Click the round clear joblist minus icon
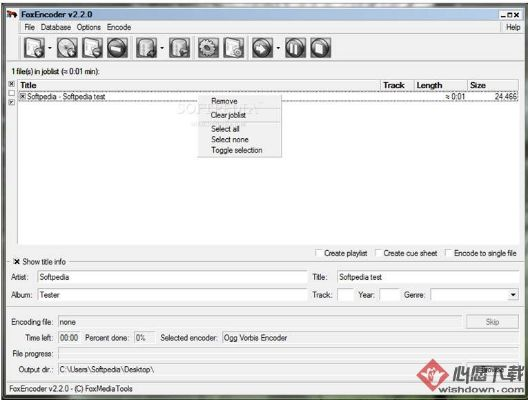Screen dimensions: 528x400 tap(118, 48)
